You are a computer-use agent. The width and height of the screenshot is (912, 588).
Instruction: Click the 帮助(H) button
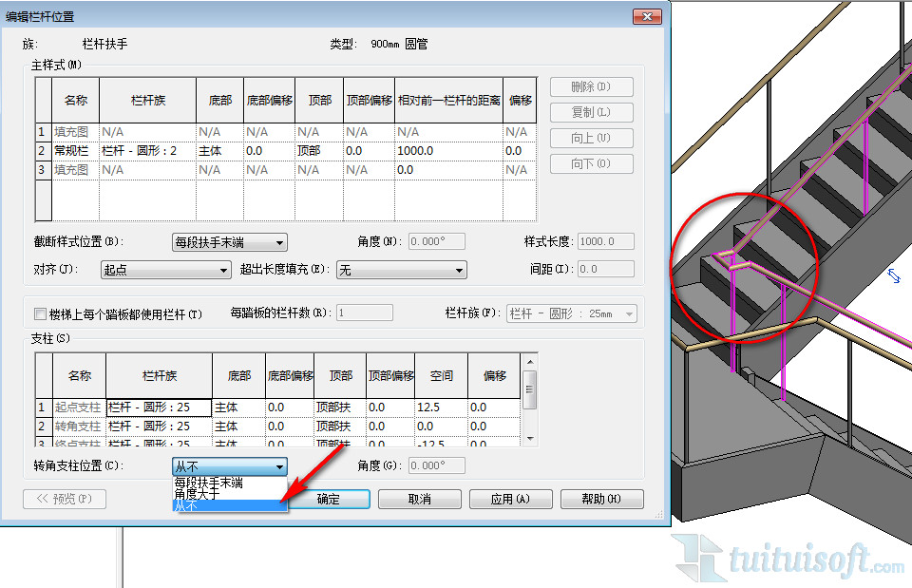602,499
